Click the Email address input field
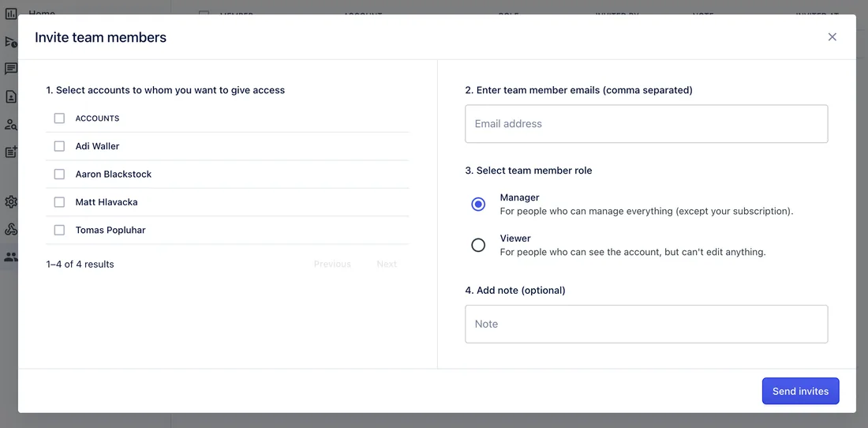The height and width of the screenshot is (428, 868). pos(646,124)
